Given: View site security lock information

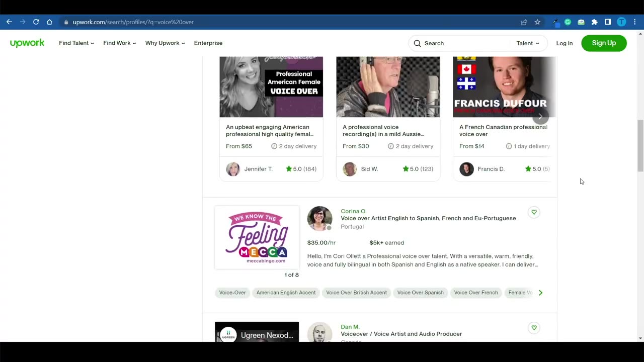Looking at the screenshot, I should point(66,22).
